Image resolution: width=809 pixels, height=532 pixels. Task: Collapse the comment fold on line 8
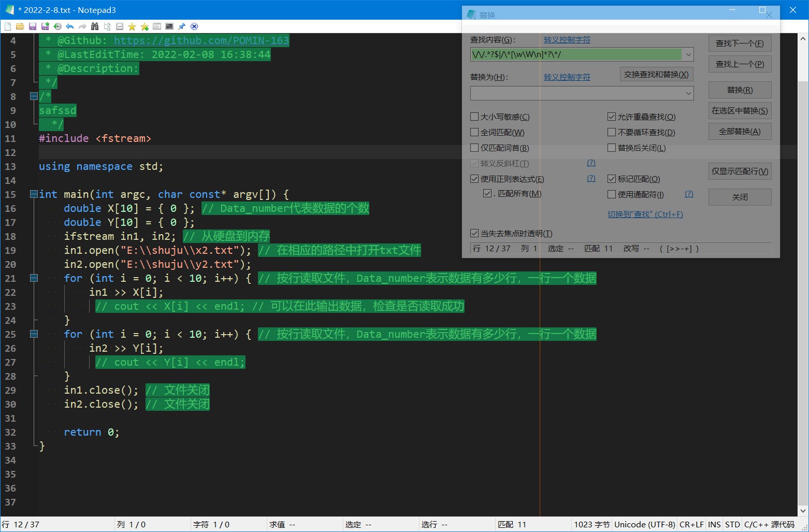pyautogui.click(x=34, y=96)
